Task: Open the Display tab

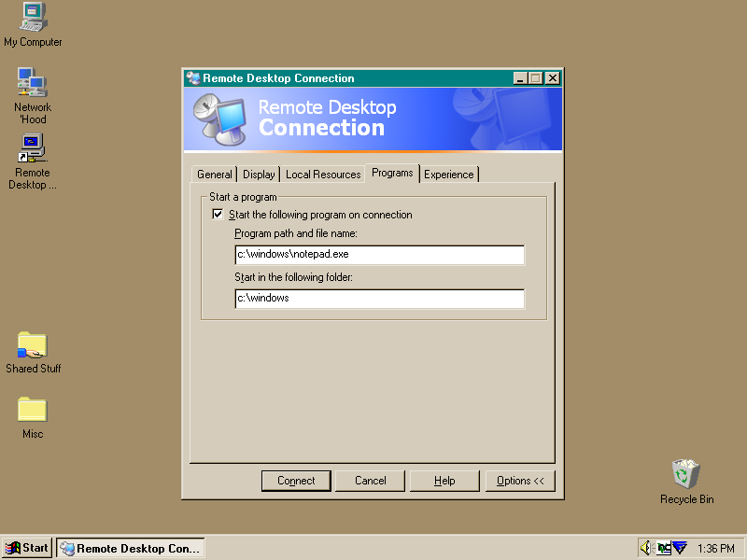Action: [x=259, y=175]
